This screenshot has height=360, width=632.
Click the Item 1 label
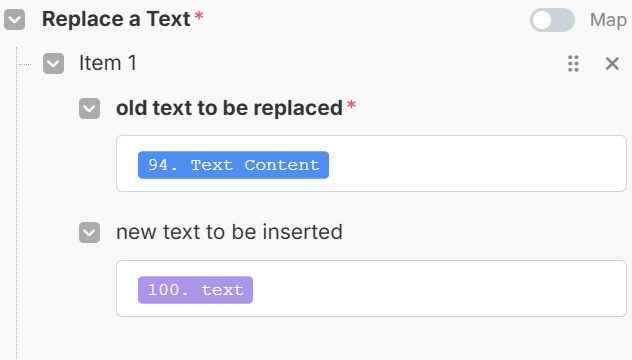click(x=108, y=63)
